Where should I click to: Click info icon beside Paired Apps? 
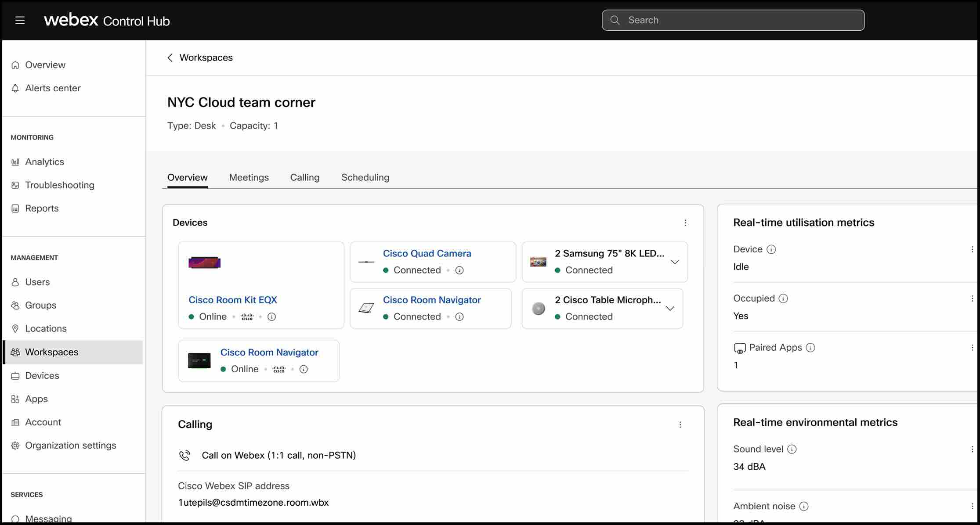coord(811,348)
